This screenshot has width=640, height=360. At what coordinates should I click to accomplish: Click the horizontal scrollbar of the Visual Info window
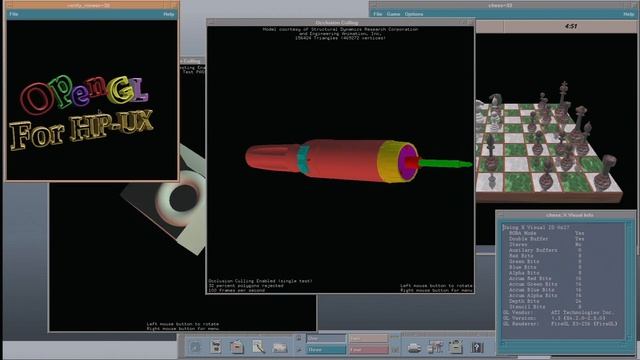click(x=564, y=345)
